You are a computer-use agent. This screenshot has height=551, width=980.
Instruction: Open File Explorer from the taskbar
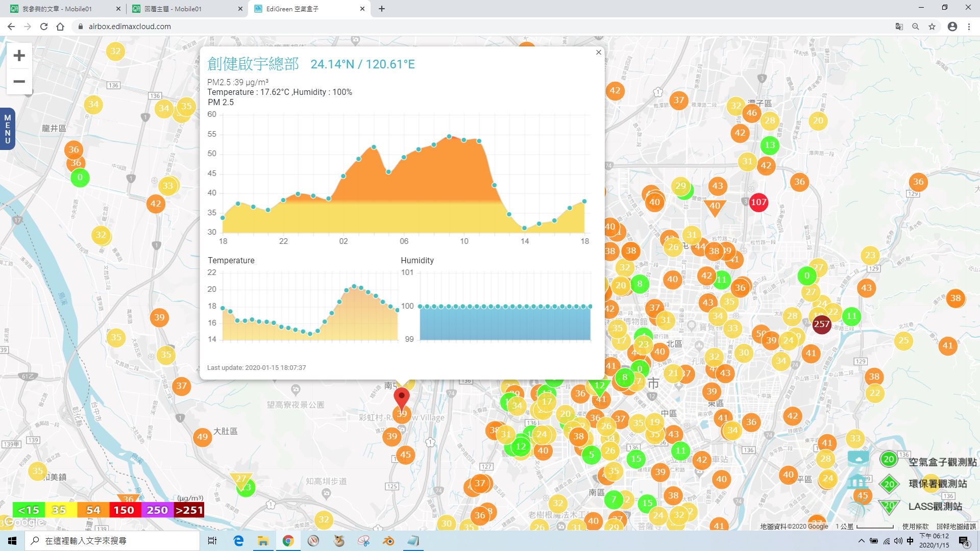point(263,541)
